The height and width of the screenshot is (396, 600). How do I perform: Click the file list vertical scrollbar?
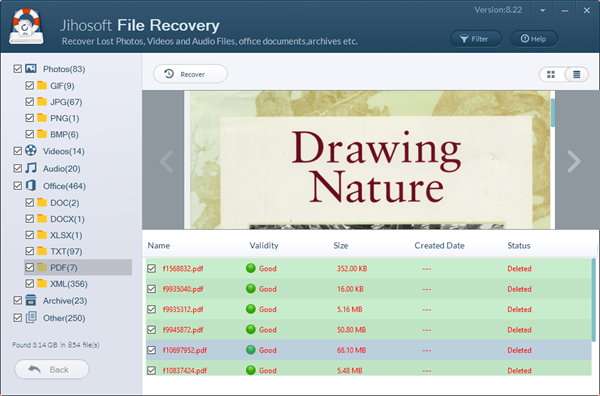[593, 300]
